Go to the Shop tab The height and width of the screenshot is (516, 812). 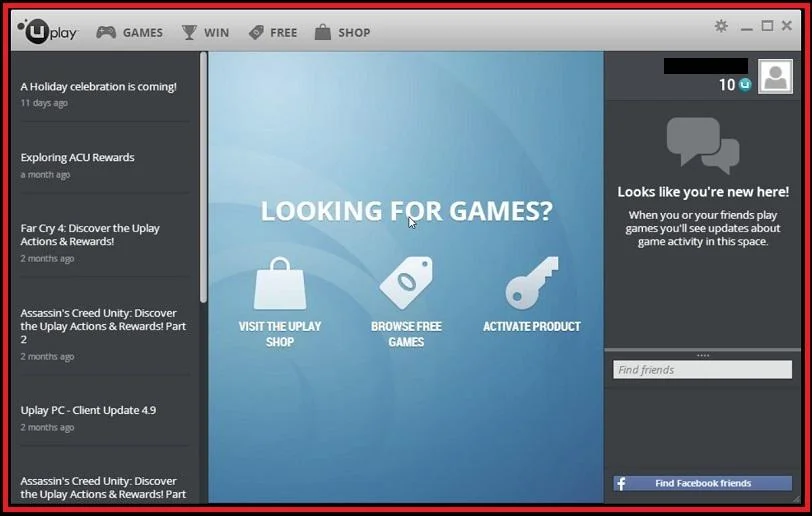click(x=342, y=32)
